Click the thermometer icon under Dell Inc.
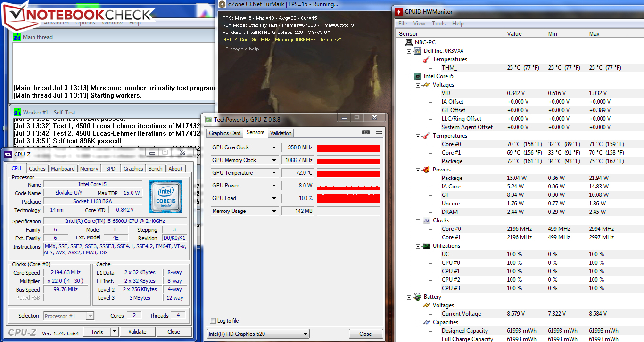This screenshot has width=644, height=342. coord(427,59)
